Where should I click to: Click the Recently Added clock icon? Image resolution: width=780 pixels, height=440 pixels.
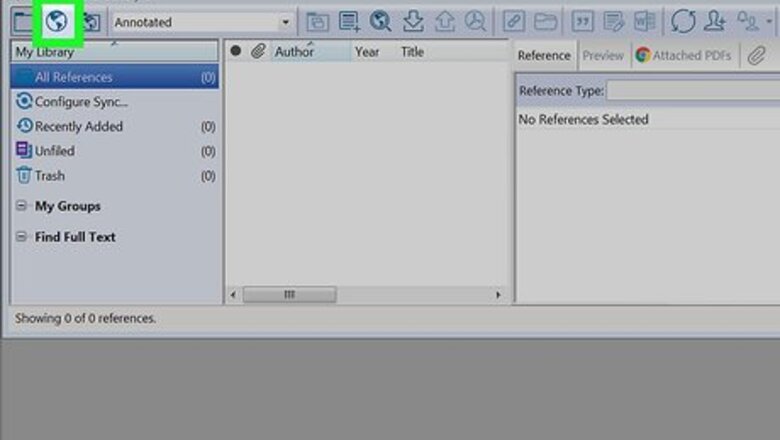(x=24, y=126)
